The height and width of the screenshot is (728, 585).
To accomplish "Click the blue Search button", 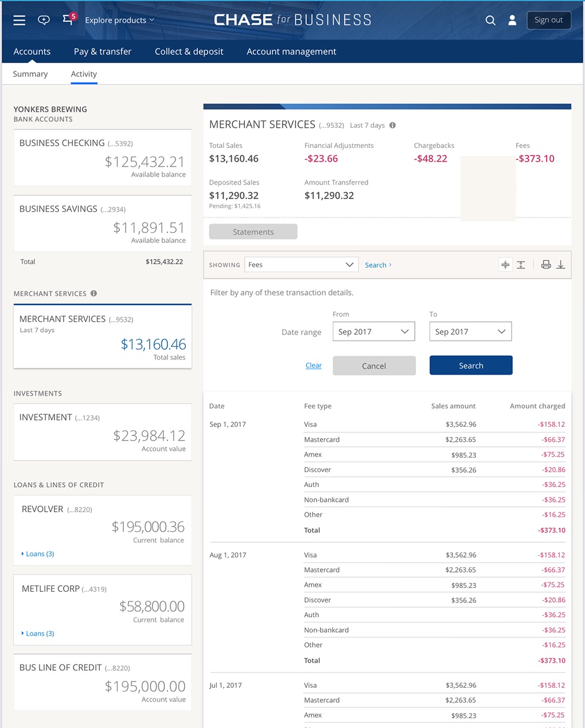I will coord(471,365).
